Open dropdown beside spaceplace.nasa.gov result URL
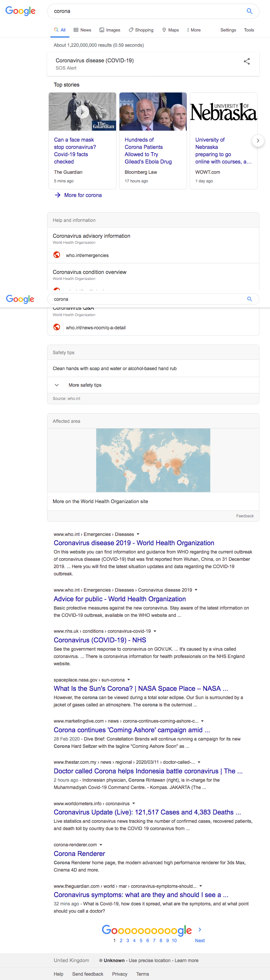This screenshot has width=270, height=980. tap(129, 680)
